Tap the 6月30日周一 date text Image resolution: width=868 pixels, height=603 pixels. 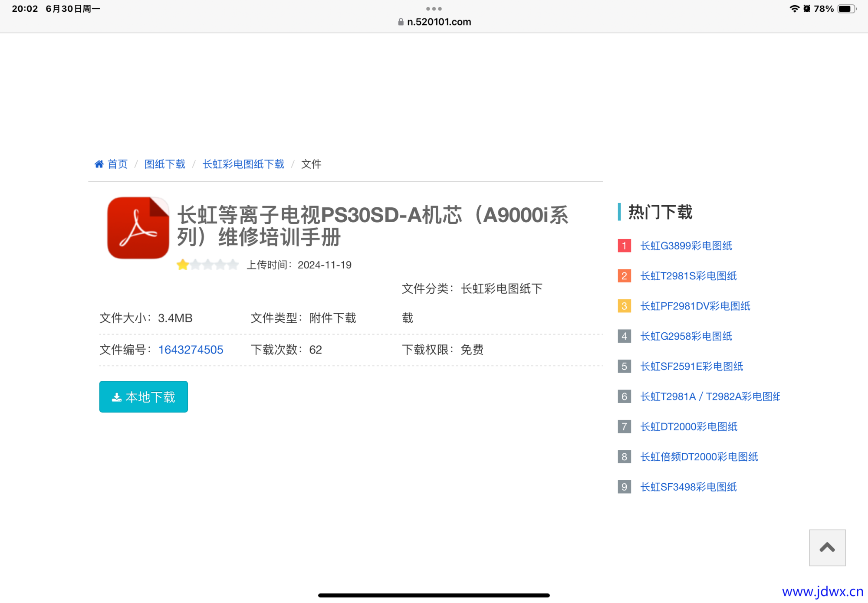pos(73,9)
